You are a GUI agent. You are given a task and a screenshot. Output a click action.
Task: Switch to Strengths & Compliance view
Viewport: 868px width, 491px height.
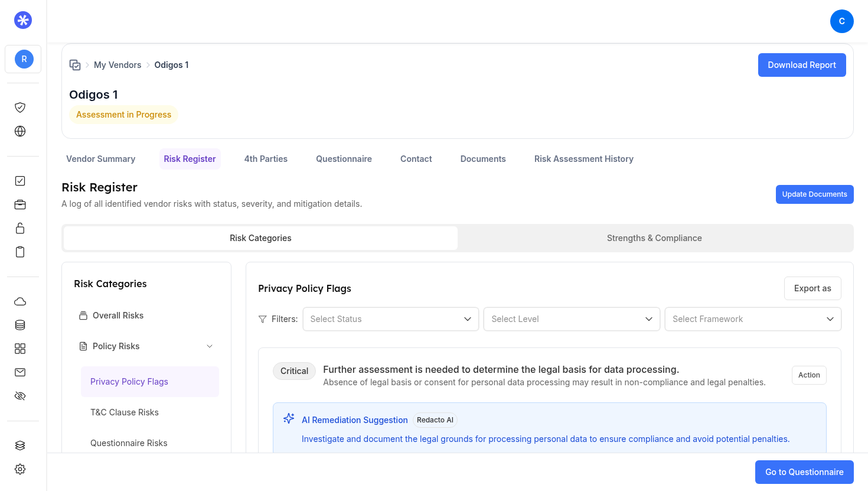tap(654, 238)
